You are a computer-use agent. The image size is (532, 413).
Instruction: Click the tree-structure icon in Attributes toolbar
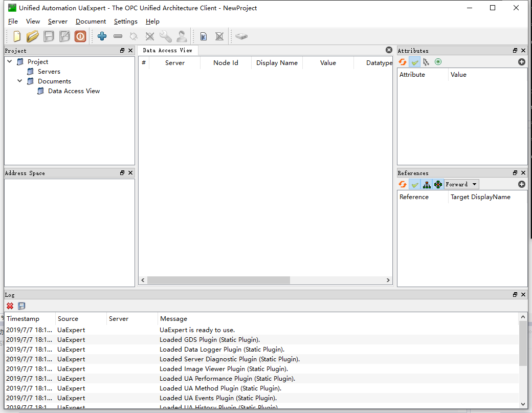[426, 62]
